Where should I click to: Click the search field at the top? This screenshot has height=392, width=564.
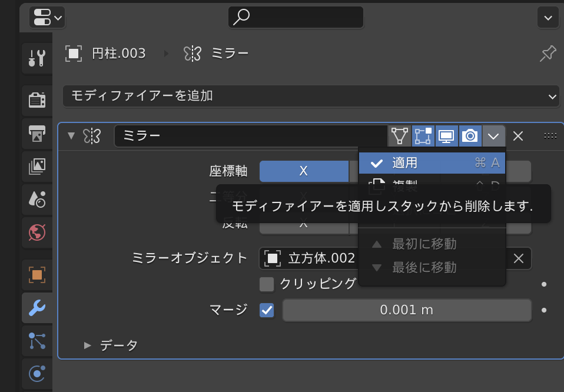296,17
